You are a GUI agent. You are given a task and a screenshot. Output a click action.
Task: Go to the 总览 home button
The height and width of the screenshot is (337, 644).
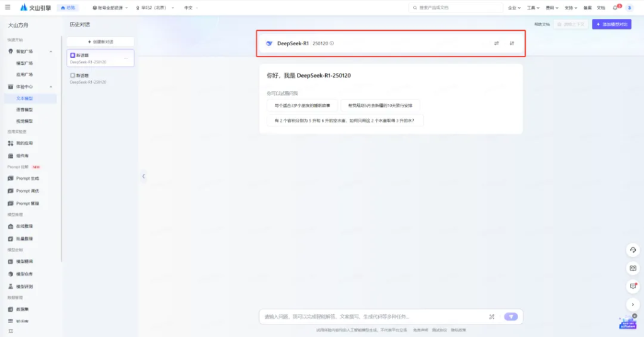pyautogui.click(x=68, y=8)
